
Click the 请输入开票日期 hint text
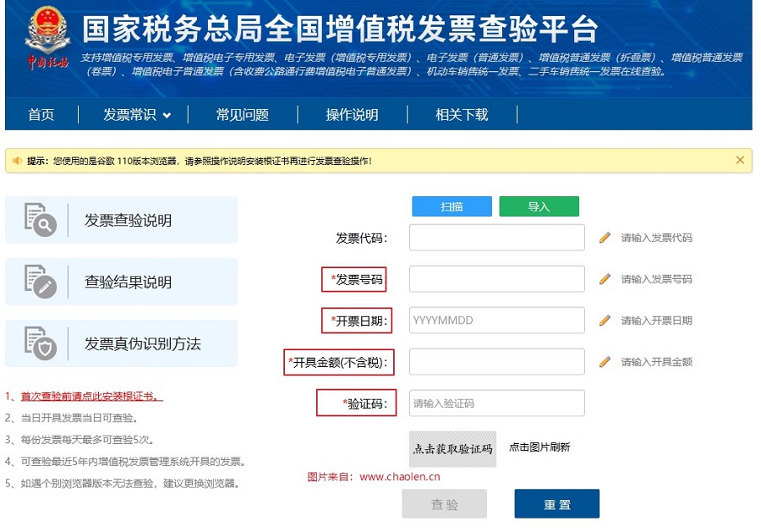[x=657, y=321]
